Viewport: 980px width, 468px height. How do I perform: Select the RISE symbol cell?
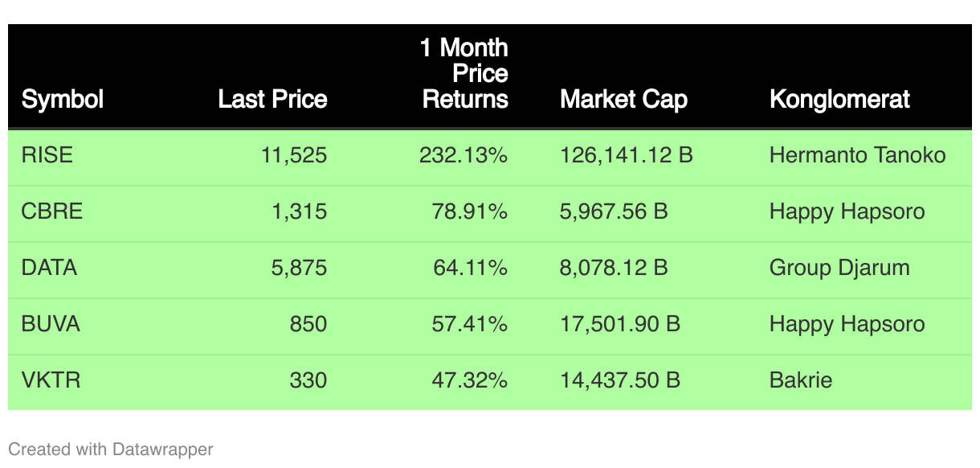pos(47,155)
